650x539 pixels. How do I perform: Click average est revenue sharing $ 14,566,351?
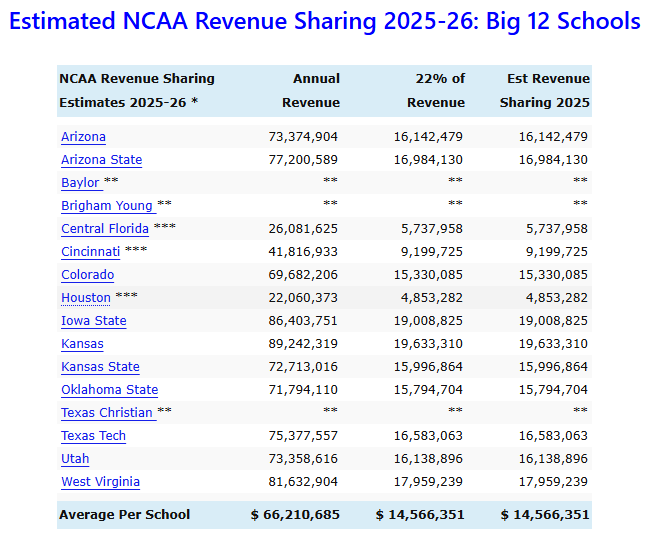tap(545, 515)
